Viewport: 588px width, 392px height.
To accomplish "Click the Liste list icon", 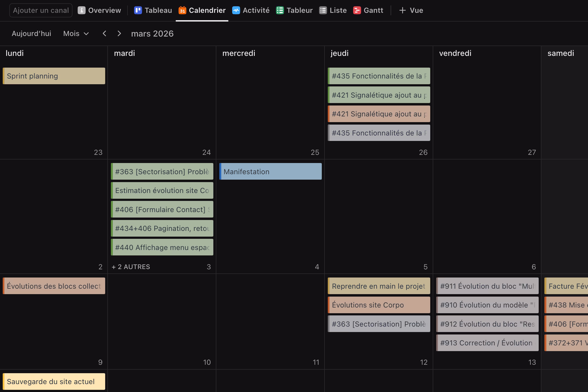I will click(x=323, y=10).
